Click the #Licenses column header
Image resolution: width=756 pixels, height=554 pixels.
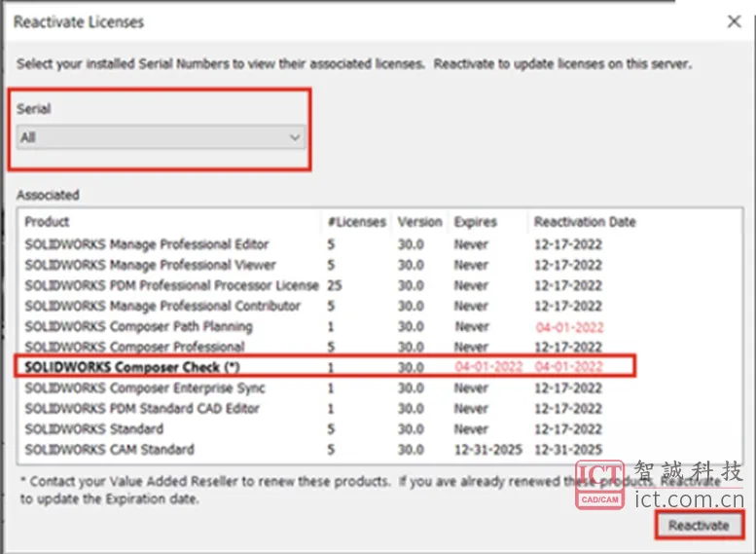click(357, 222)
